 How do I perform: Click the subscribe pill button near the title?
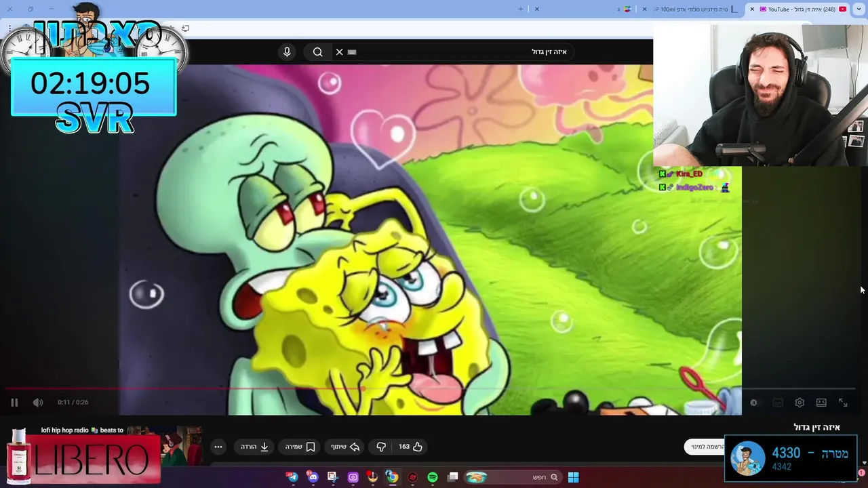click(705, 447)
